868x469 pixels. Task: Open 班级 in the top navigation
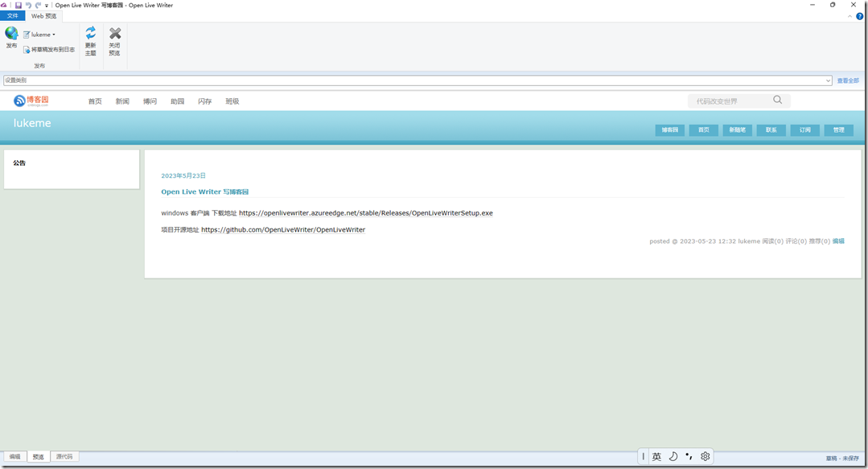(232, 101)
